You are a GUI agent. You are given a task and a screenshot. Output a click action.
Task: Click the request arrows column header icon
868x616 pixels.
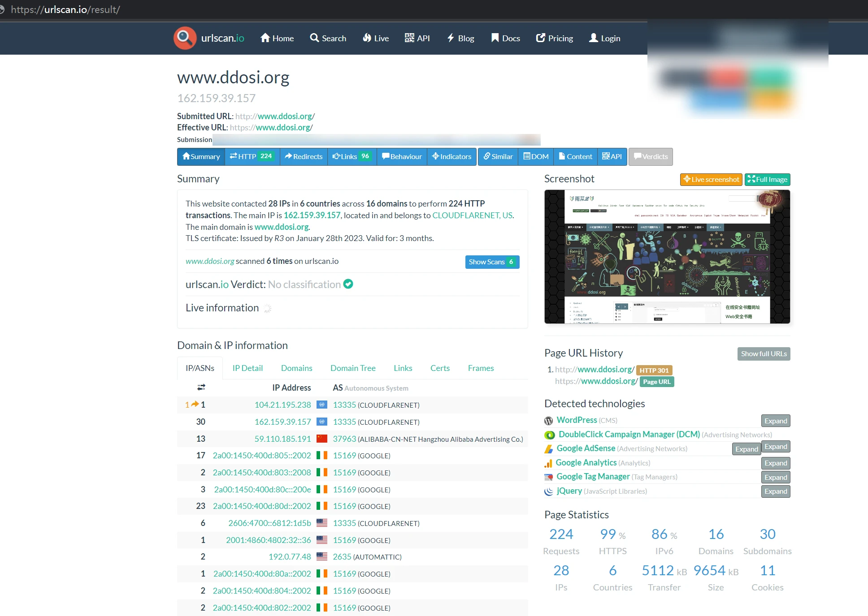coord(201,387)
